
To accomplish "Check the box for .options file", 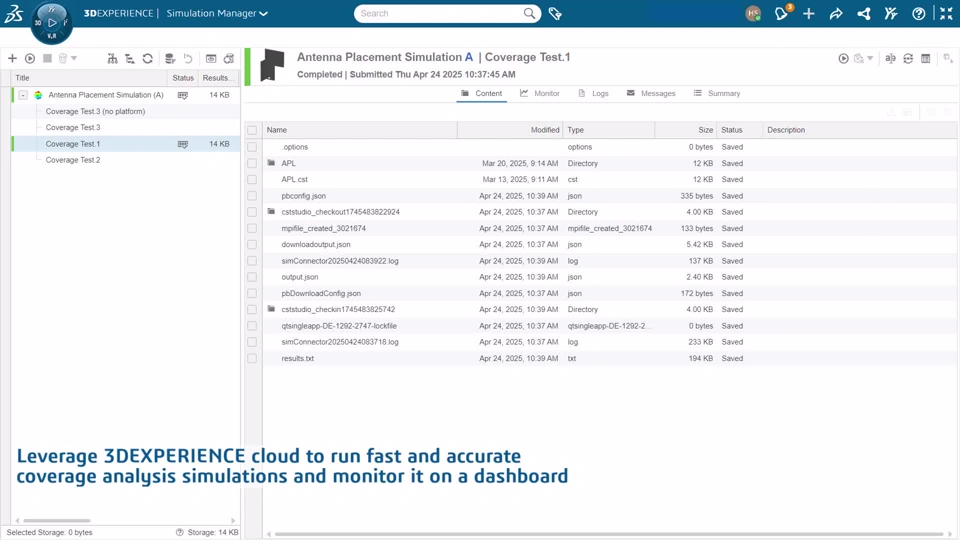I will pyautogui.click(x=252, y=147).
